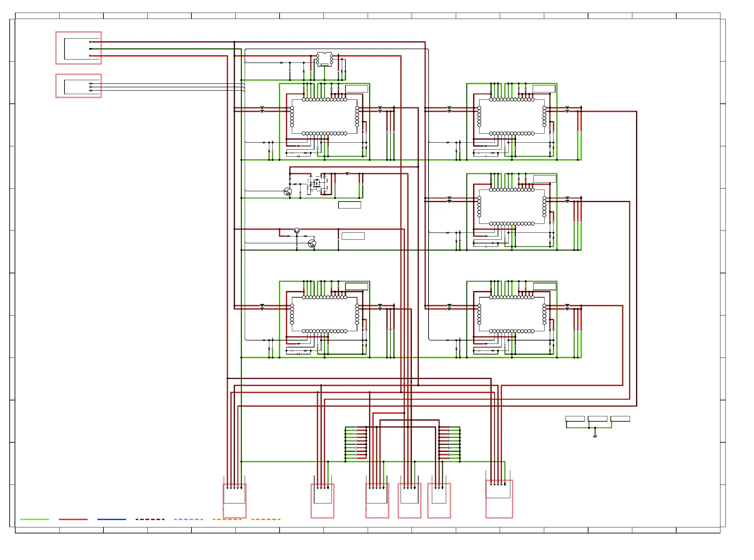Image resolution: width=754 pixels, height=560 pixels.
Task: Click the empty label box inside top-left IC frame
Action: (356, 89)
